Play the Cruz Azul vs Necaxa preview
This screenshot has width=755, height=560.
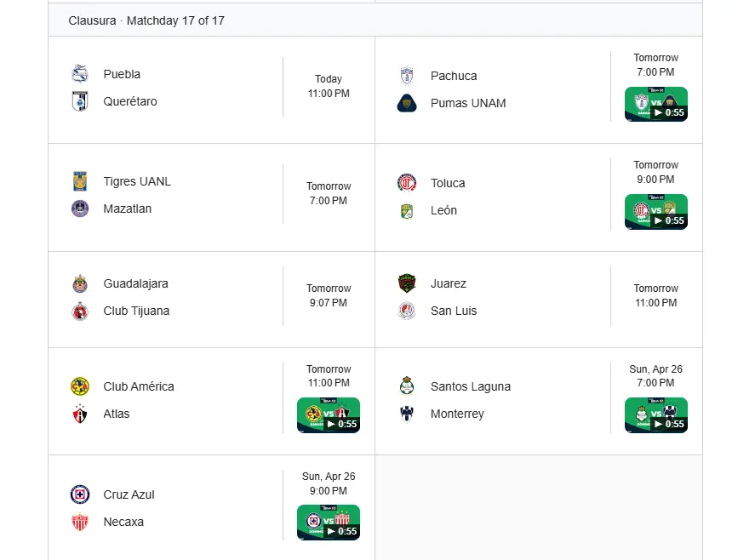pyautogui.click(x=329, y=523)
